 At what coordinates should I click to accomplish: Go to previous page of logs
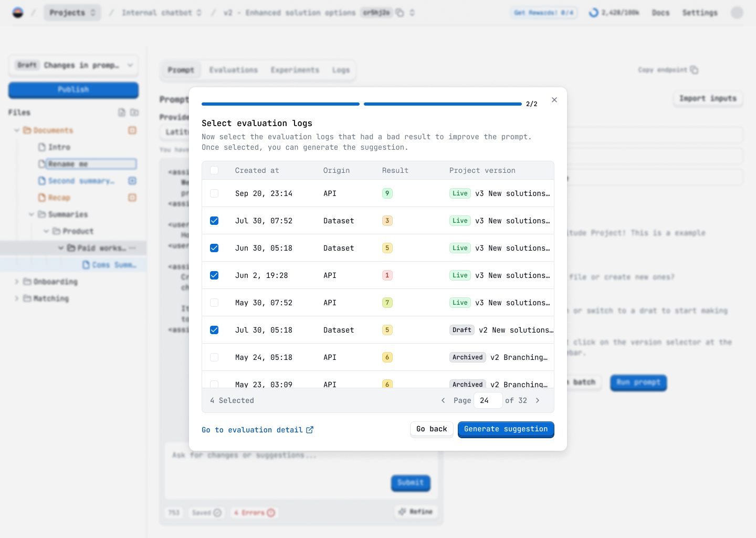pos(443,400)
